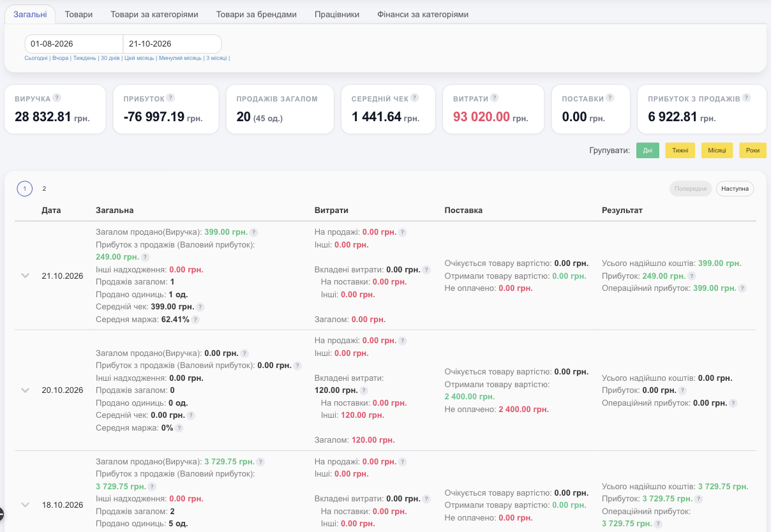The width and height of the screenshot is (771, 532).
Task: Show the hint beside Середня маржа 0%
Action: click(x=179, y=428)
